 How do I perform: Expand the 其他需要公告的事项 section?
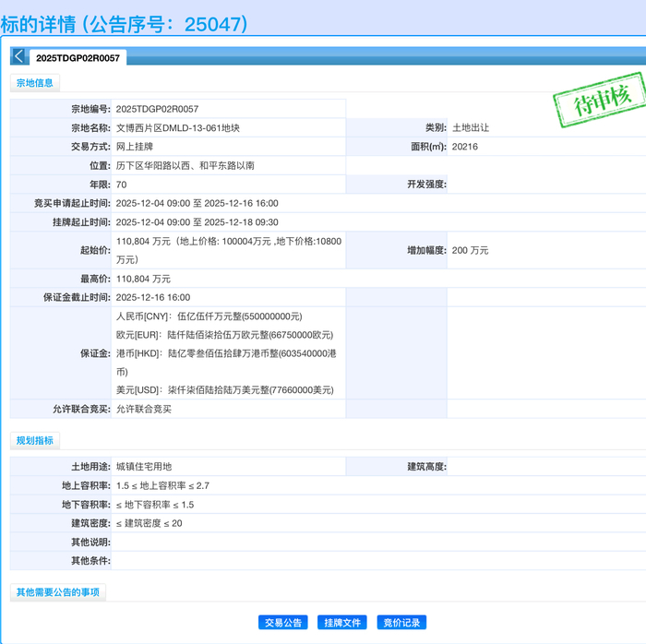57,592
